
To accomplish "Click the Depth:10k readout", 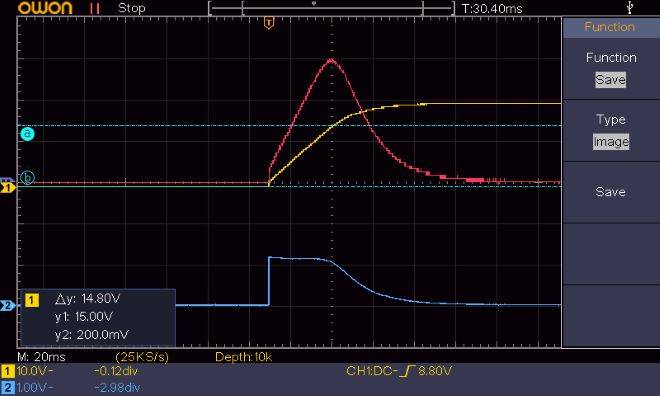I will 243,357.
